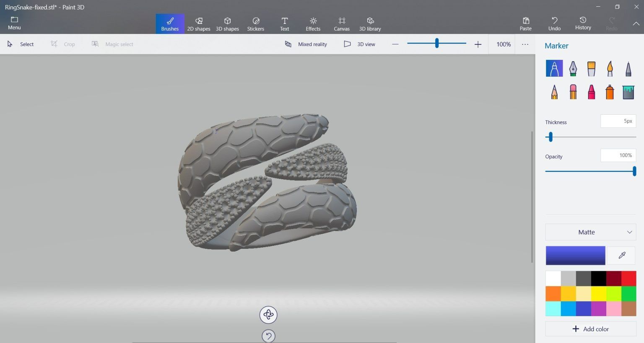Open the Stickers panel
Screen dimensions: 644x343
click(256, 23)
